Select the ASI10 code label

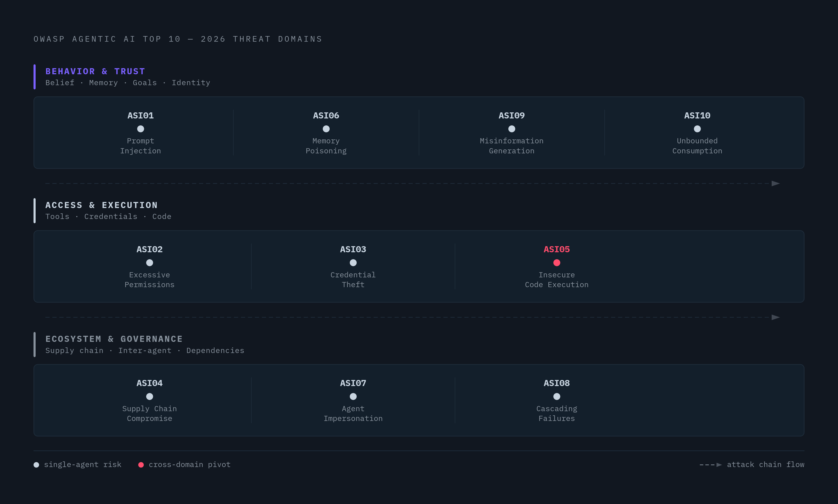[697, 115]
